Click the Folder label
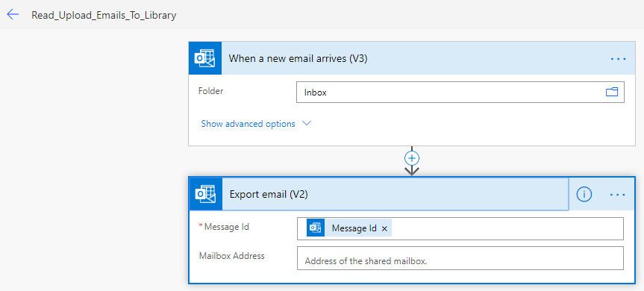644x291 pixels. 211,91
